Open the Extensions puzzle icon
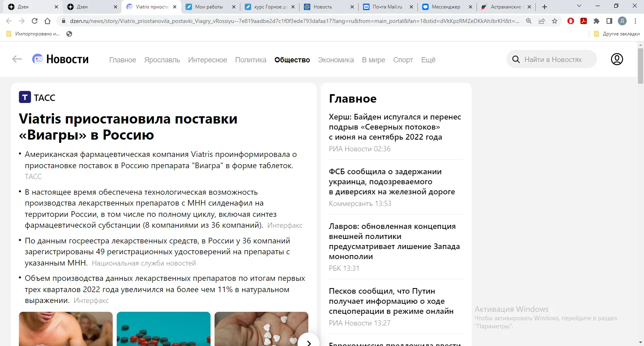This screenshot has width=644, height=346. 597,21
